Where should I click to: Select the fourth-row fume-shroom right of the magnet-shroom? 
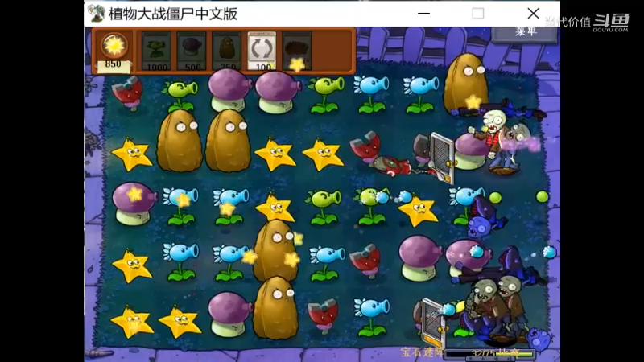[x=420, y=257]
